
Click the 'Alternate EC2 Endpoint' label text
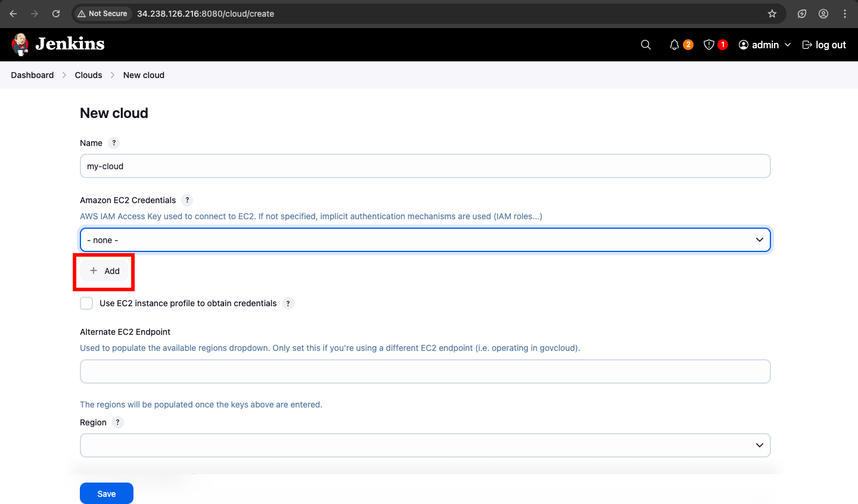point(125,332)
